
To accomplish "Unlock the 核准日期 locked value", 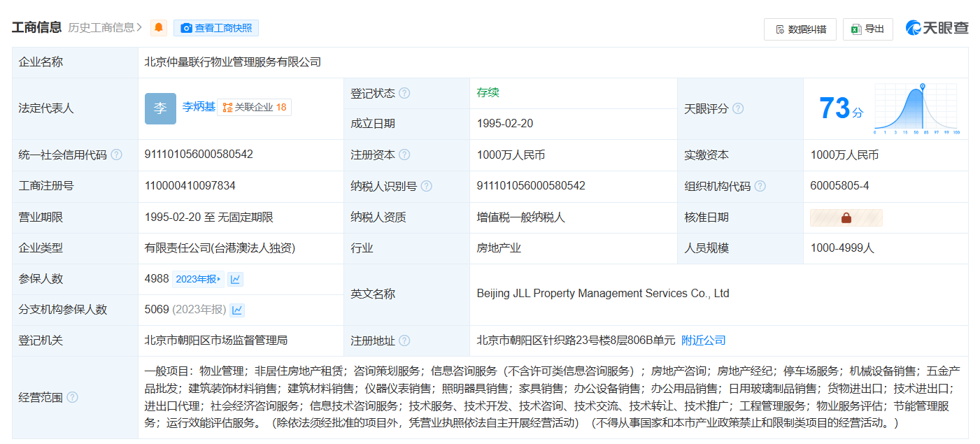I will [846, 217].
